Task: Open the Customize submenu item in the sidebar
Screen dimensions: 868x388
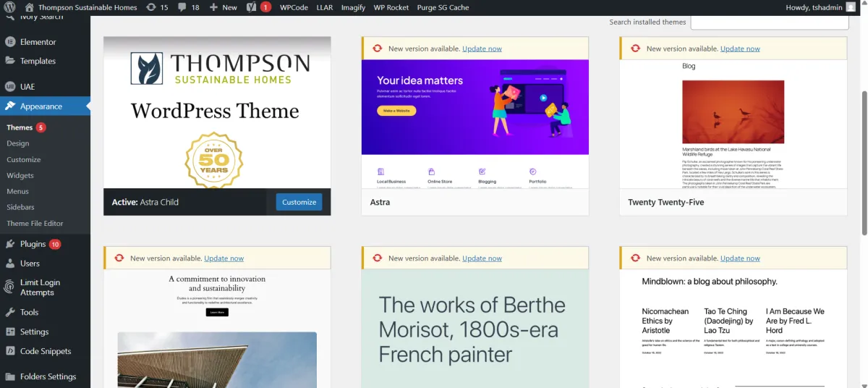Action: point(24,159)
